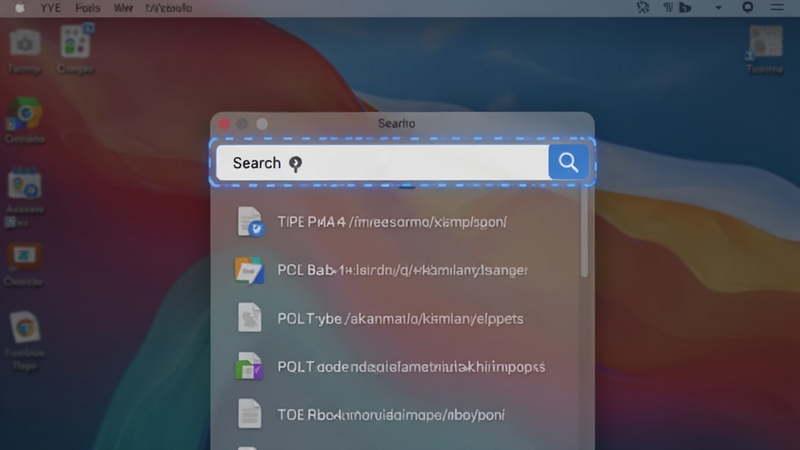Open the last text menu in menu bar
Screen dimensions: 800x450
[168, 8]
